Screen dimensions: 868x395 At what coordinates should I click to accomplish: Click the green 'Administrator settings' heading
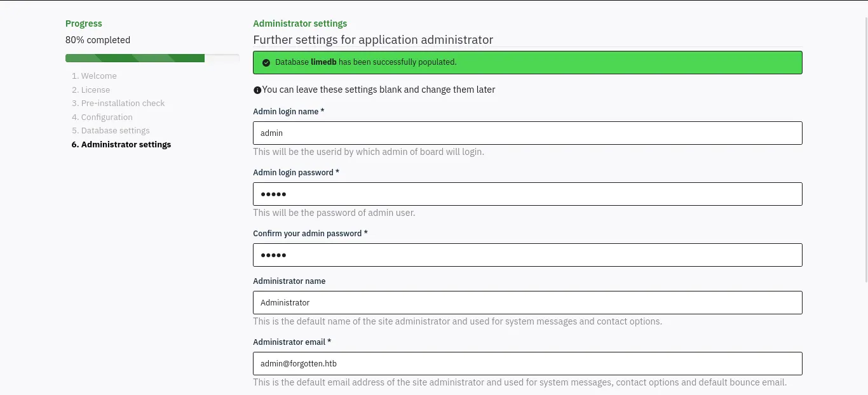pyautogui.click(x=300, y=23)
